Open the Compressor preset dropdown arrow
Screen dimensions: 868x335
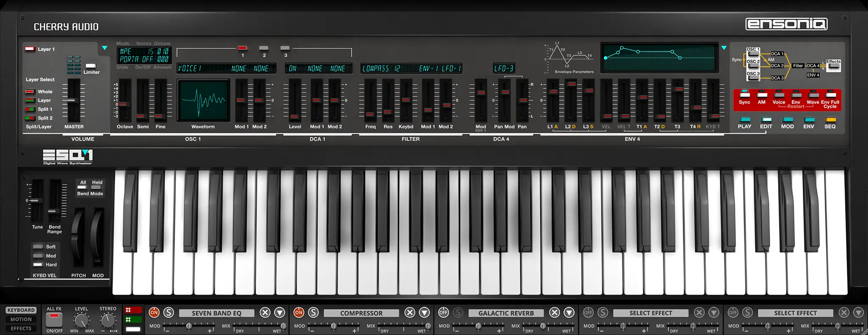click(x=424, y=313)
